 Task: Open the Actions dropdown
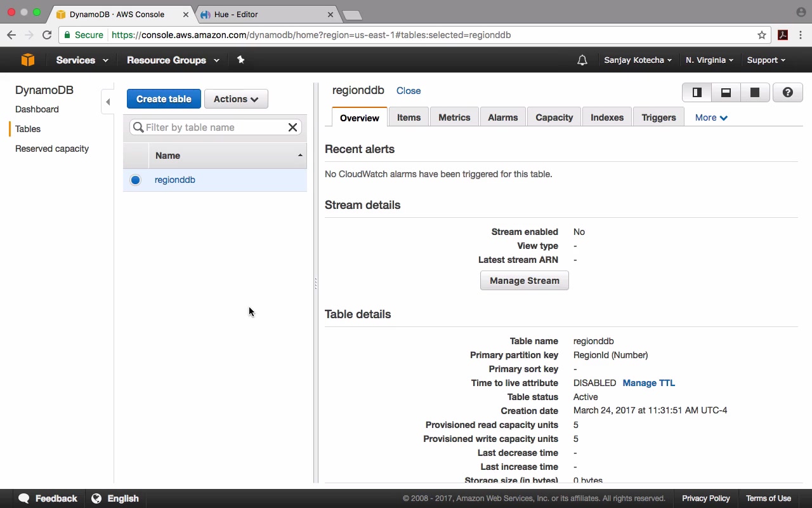tap(236, 99)
